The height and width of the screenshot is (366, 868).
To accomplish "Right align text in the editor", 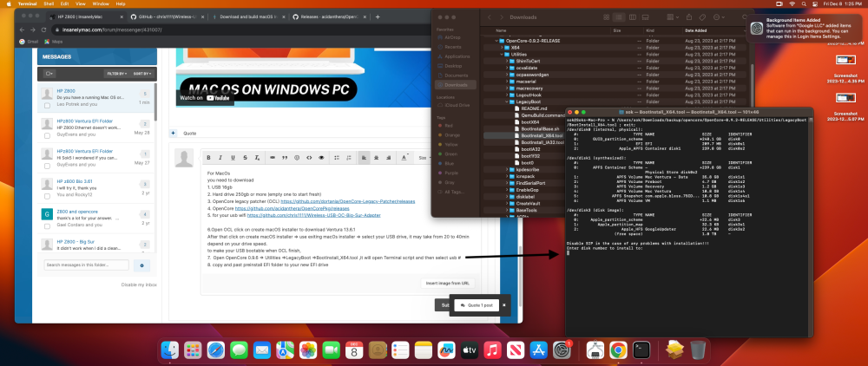I will click(x=389, y=158).
